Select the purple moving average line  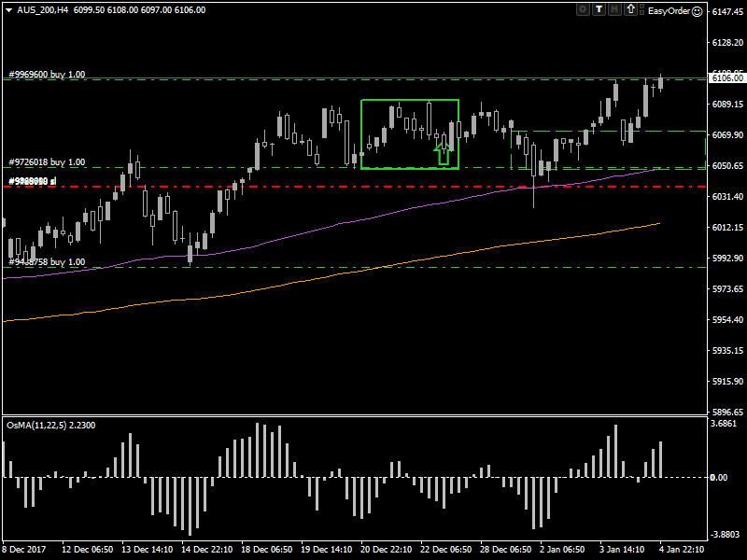tap(333, 226)
